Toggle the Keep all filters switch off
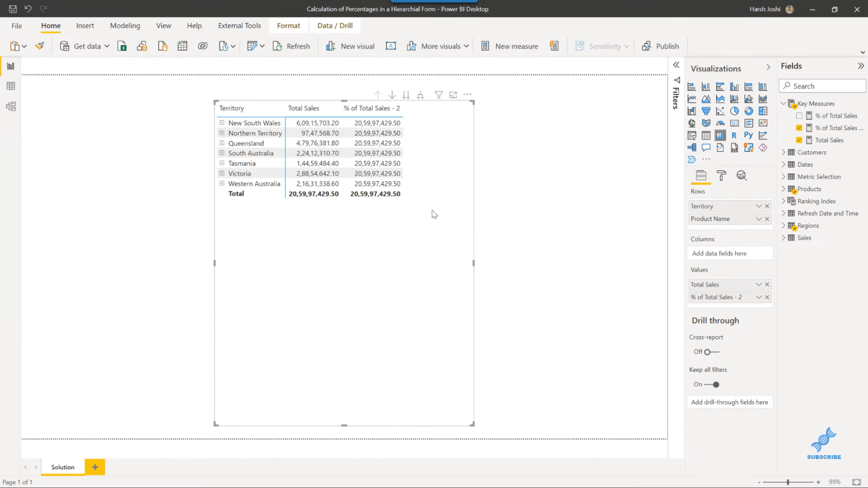The image size is (868, 488). pos(711,384)
